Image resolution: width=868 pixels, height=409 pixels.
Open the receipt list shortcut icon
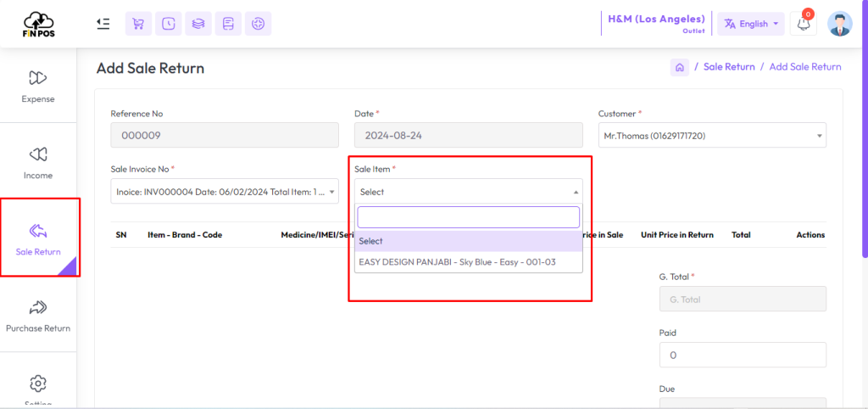click(228, 24)
